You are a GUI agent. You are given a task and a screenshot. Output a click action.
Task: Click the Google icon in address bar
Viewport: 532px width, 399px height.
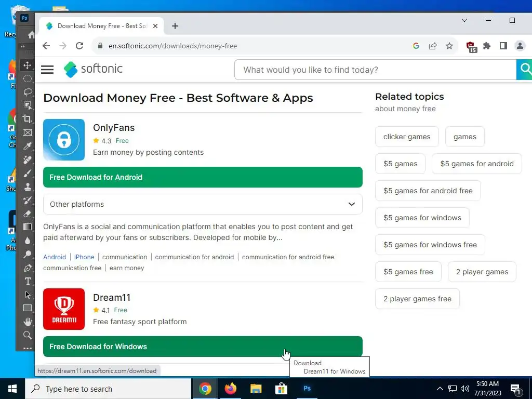416,46
